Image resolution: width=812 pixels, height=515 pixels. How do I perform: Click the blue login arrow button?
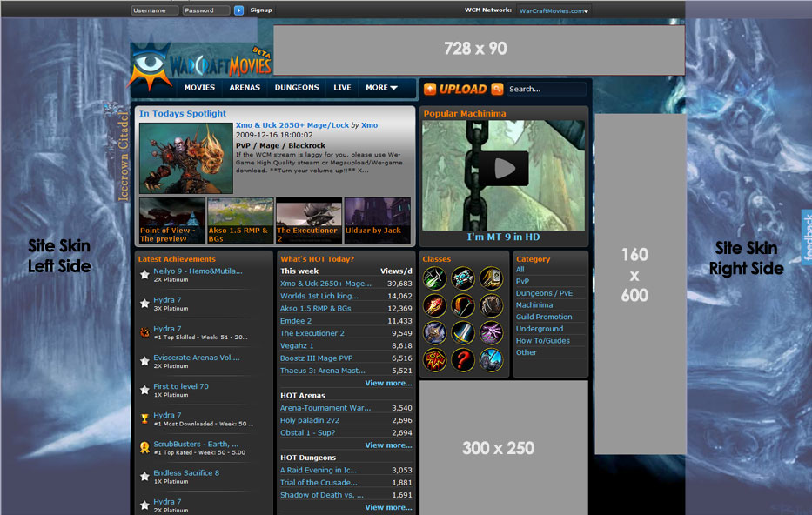point(238,10)
